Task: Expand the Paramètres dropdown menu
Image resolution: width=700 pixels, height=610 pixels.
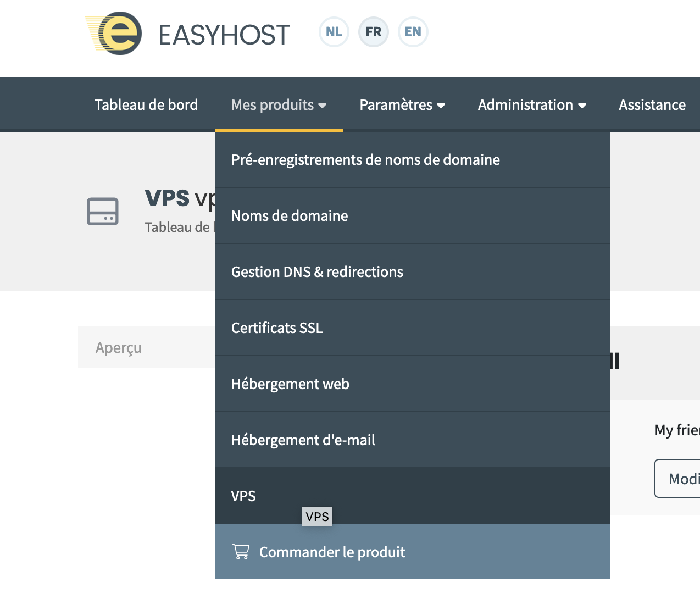Action: 402,105
